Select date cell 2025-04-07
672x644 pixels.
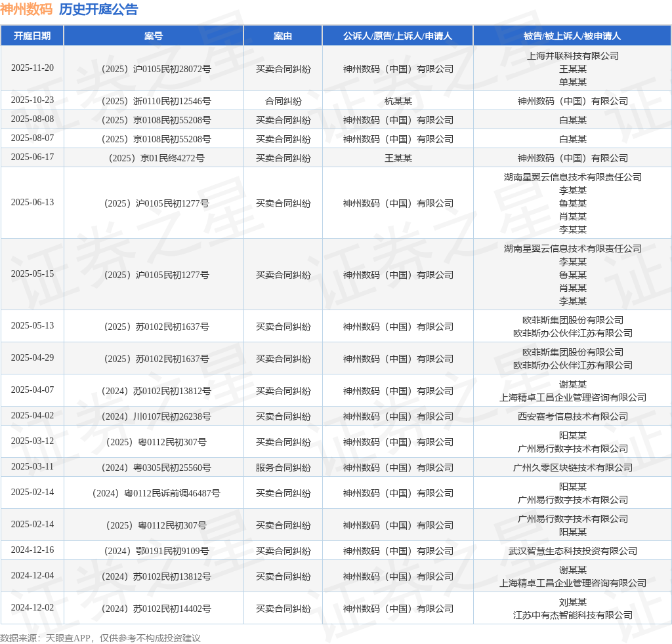33,390
